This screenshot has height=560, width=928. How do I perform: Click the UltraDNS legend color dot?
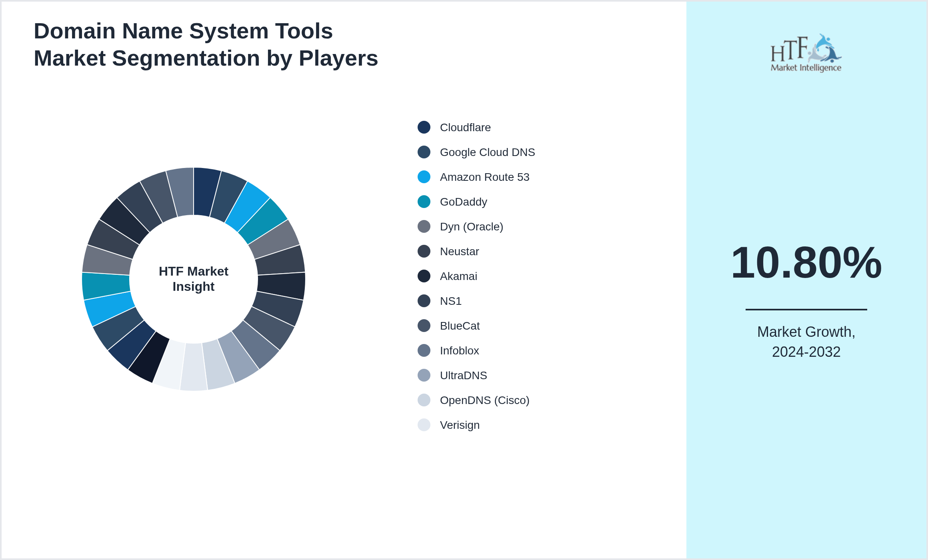tap(424, 375)
